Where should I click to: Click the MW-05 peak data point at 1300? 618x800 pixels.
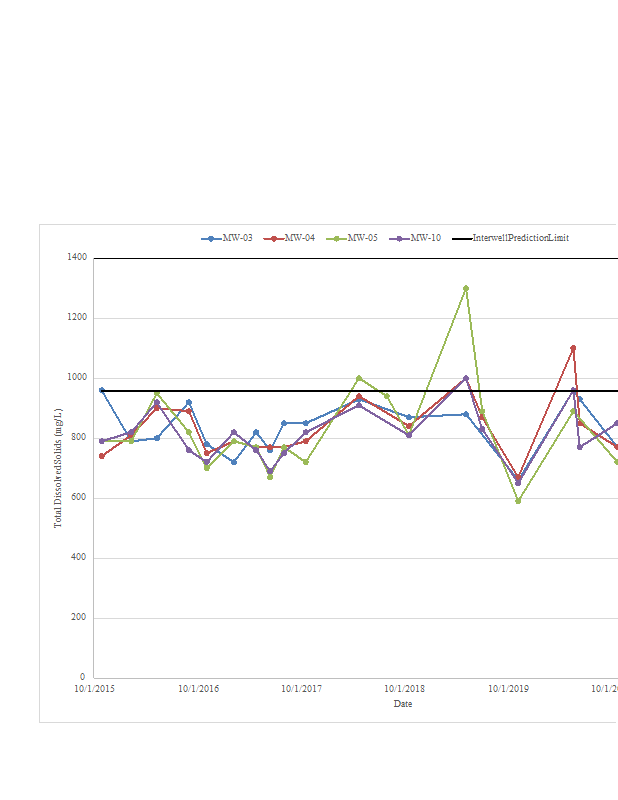[466, 288]
